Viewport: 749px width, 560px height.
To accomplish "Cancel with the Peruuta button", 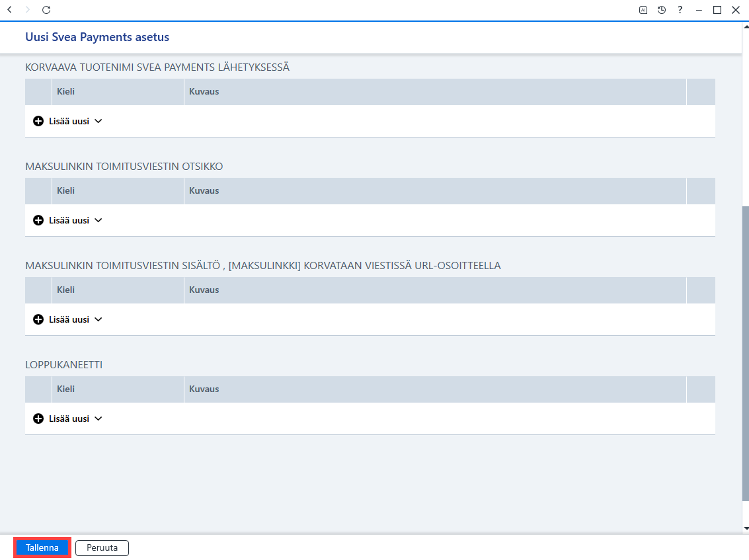I will point(102,547).
